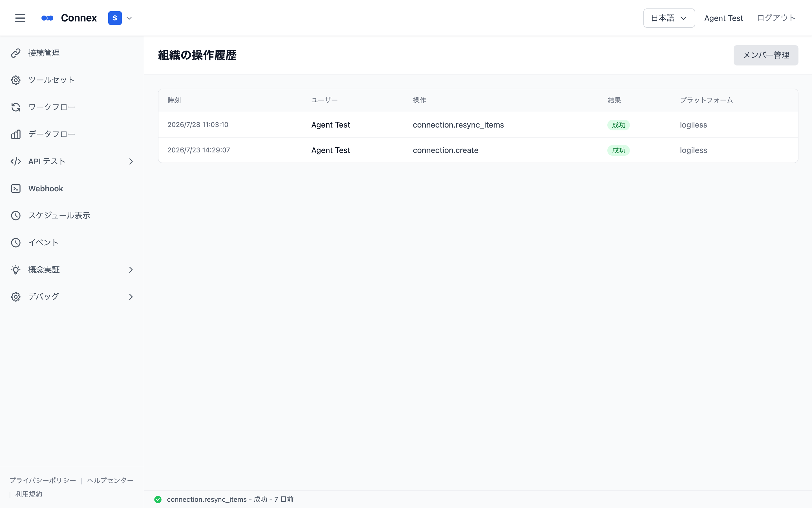Go to ワークフロー in the sidebar

72,107
